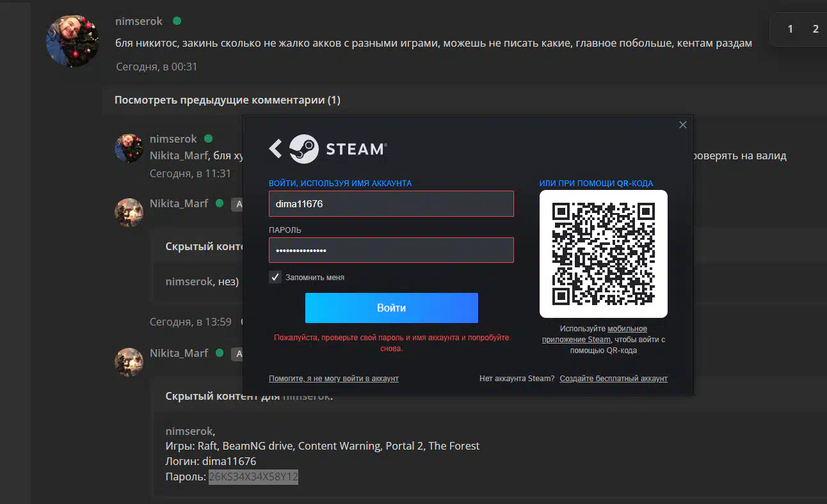Click the red login error message

(391, 343)
